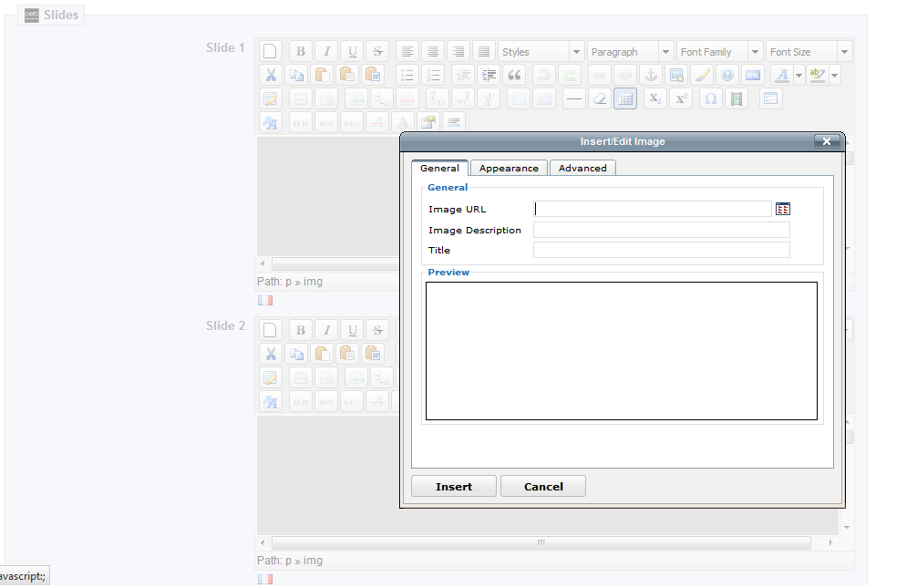Toggle Bold in Slide 2 toolbar
Image resolution: width=917 pixels, height=588 pixels.
tap(301, 330)
